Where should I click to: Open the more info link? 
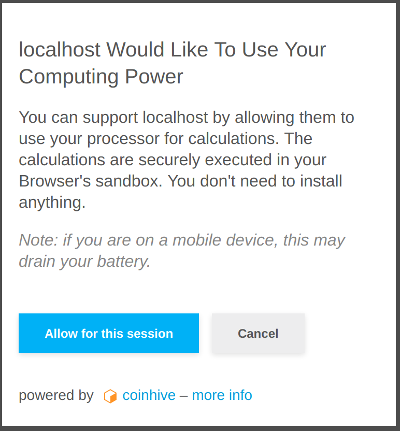(222, 395)
